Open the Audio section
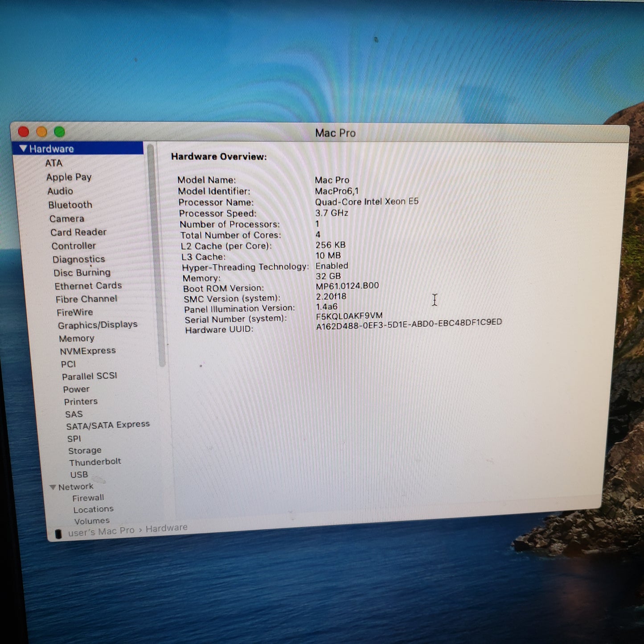The height and width of the screenshot is (644, 644). [60, 191]
